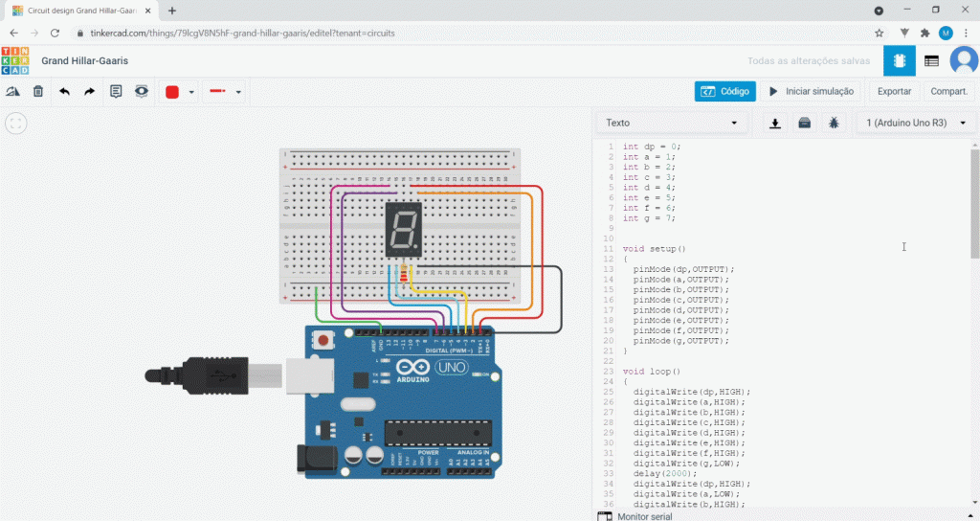
Task: Start simulation with Iniciar simulação
Action: point(812,92)
